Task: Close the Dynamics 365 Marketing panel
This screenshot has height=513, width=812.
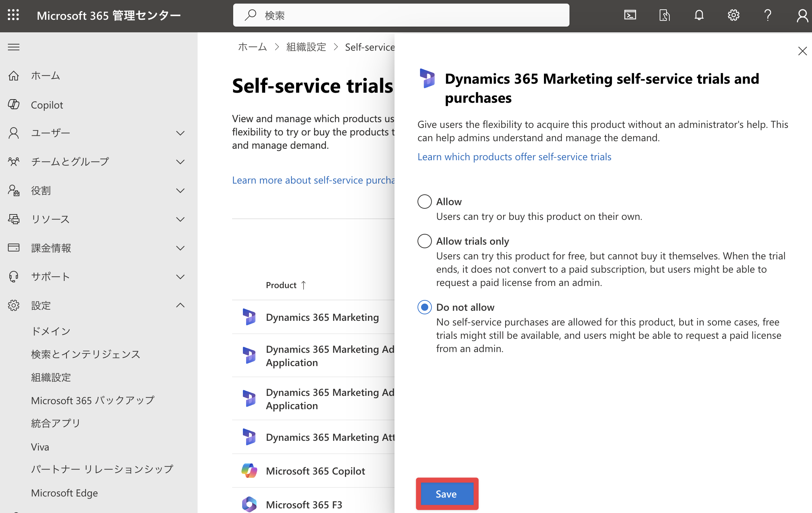Action: [802, 51]
